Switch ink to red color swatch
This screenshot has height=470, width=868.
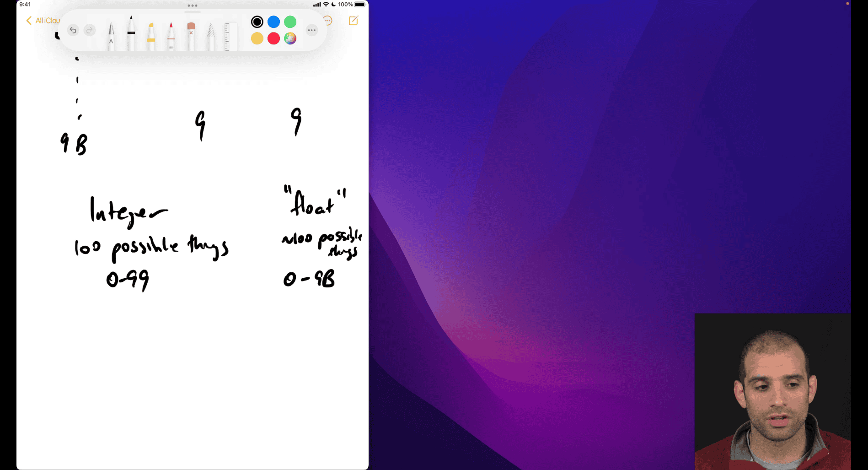[273, 38]
